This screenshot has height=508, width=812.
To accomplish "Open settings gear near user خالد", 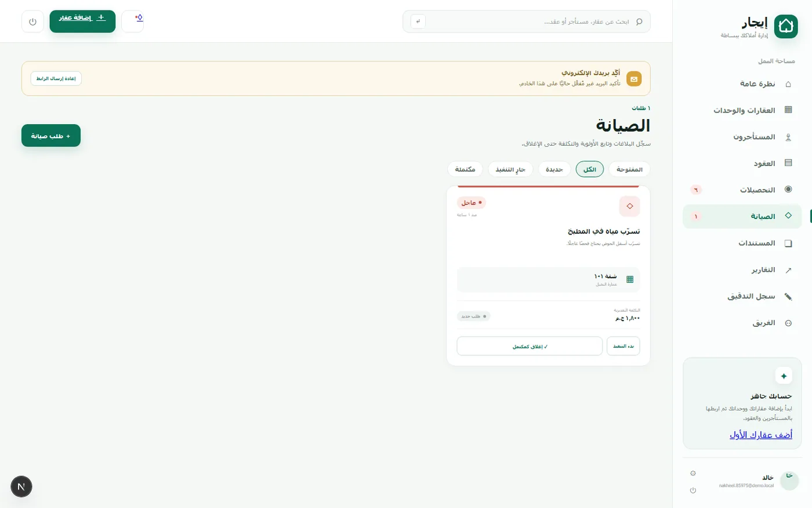I will 693,473.
